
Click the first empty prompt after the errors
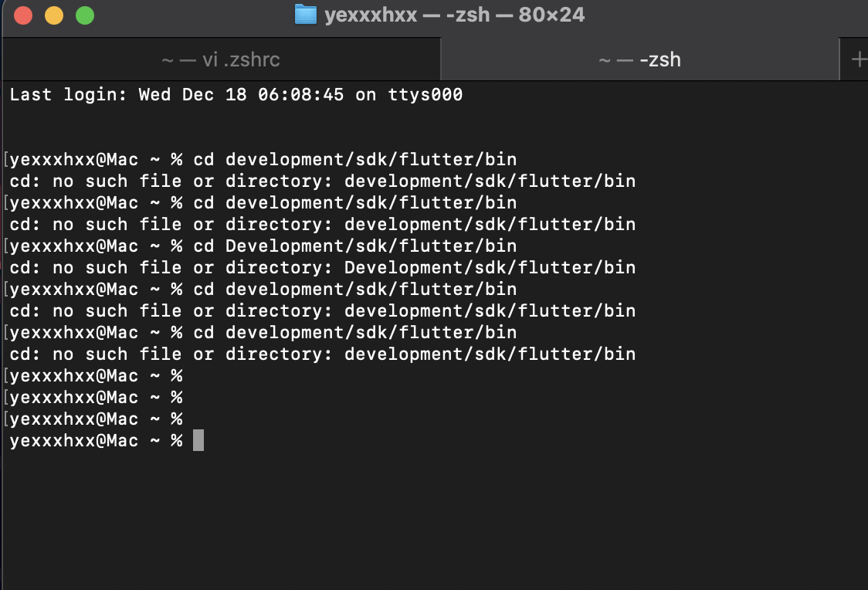coord(97,376)
